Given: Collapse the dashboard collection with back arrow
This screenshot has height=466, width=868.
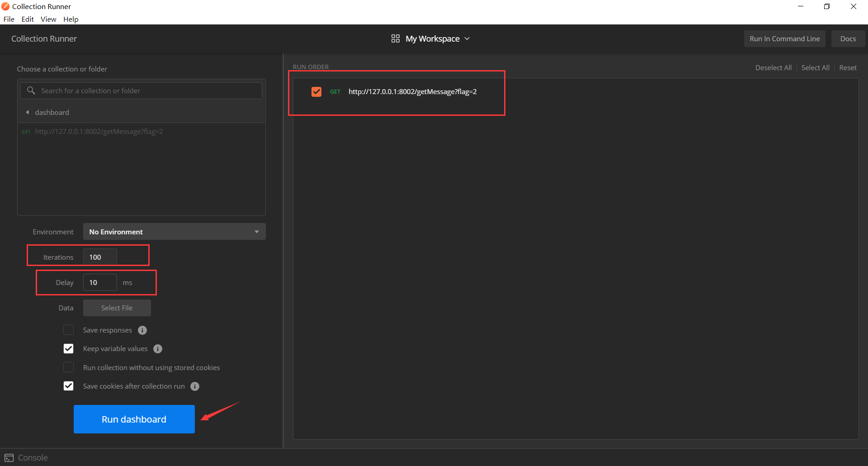Looking at the screenshot, I should tap(27, 112).
